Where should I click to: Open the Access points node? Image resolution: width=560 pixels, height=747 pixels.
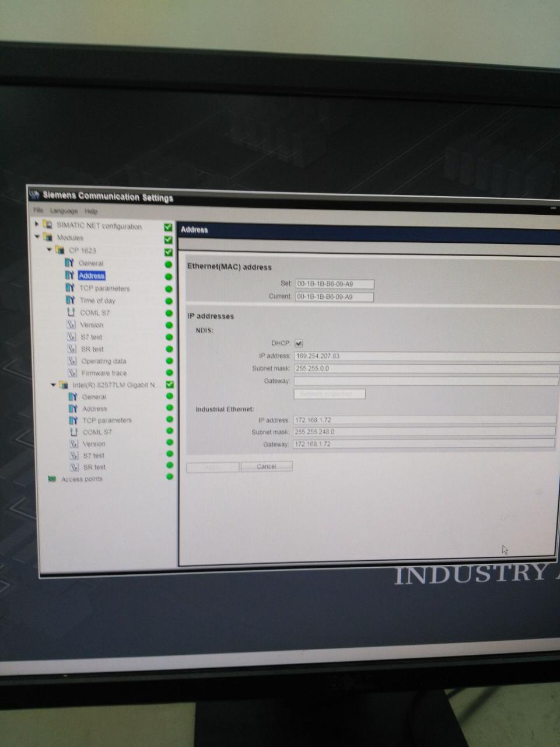82,479
